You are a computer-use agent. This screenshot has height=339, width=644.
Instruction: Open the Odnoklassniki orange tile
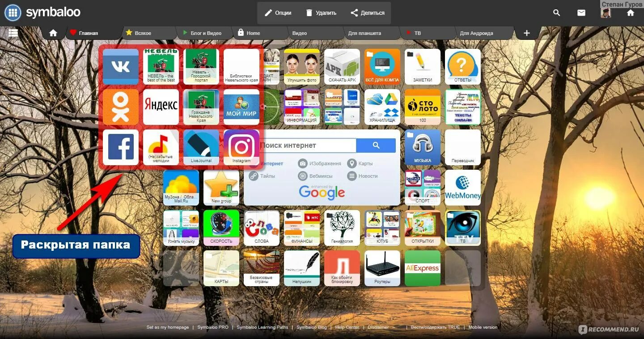(121, 107)
